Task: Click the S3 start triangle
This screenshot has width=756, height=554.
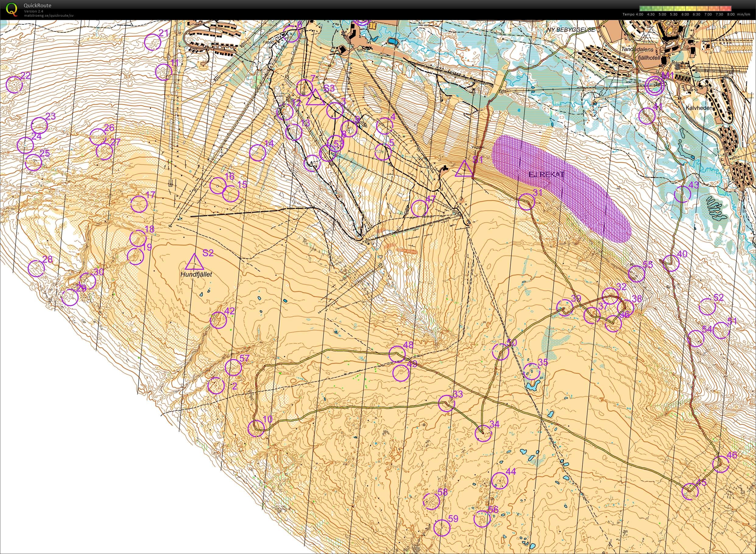Action: click(316, 97)
